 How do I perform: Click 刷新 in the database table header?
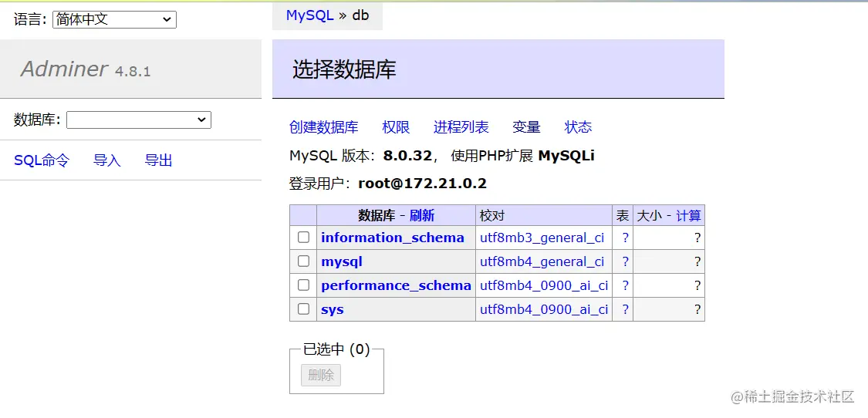(422, 215)
